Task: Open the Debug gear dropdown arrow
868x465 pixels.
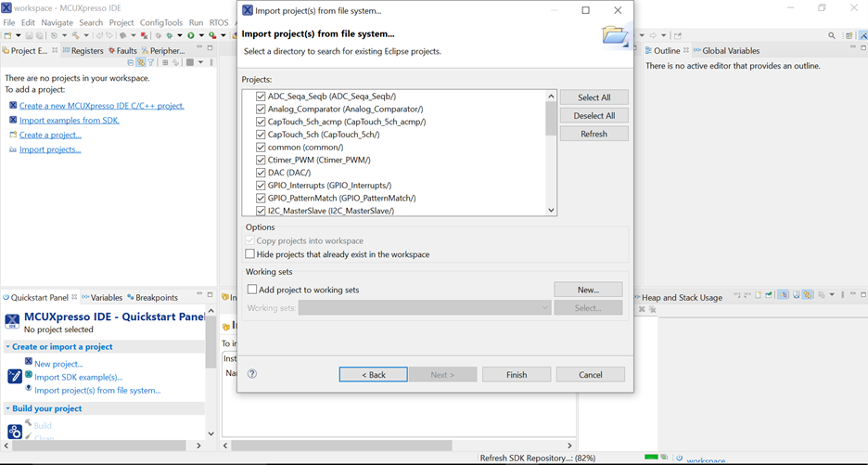Action: [x=180, y=35]
